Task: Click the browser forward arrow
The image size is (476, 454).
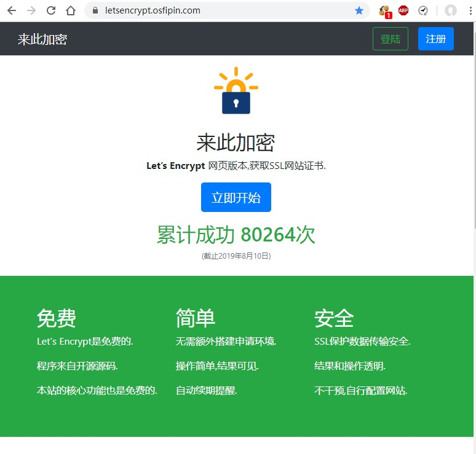Action: pyautogui.click(x=31, y=10)
